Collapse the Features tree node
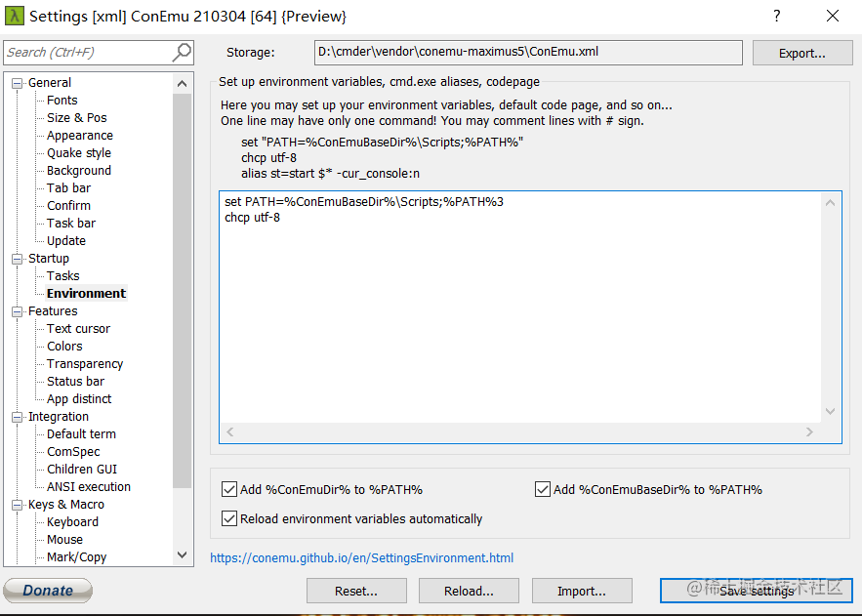 (18, 311)
